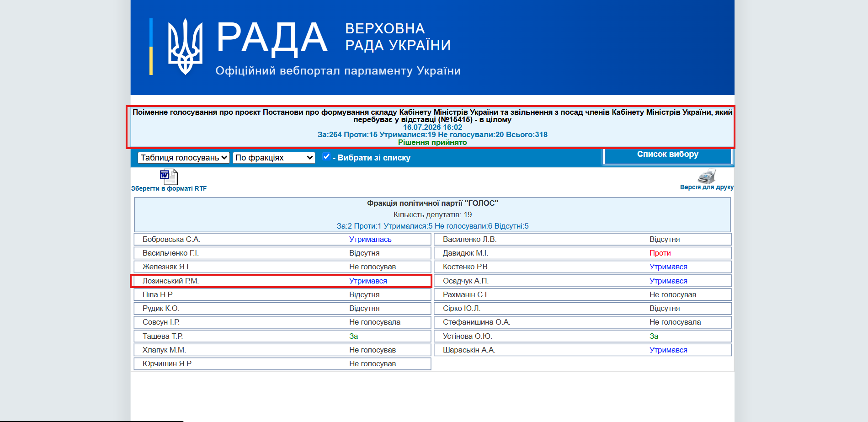The height and width of the screenshot is (422, 868).
Task: Click vote totals line 'За:264 Проти:15'
Action: point(432,135)
